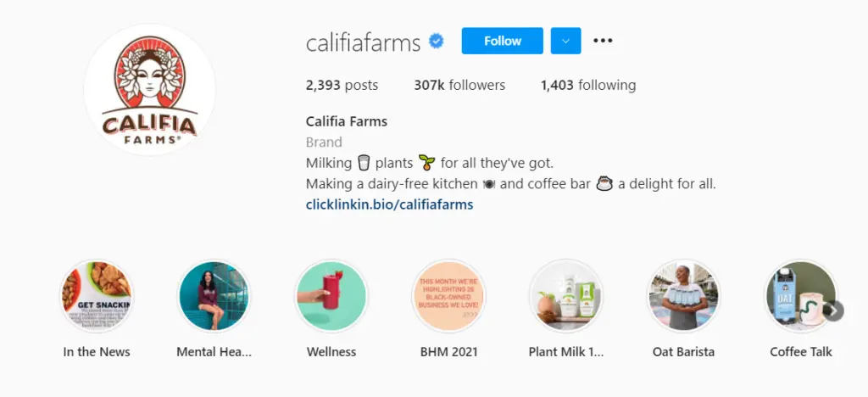Open the Oat Barista highlight

click(683, 296)
